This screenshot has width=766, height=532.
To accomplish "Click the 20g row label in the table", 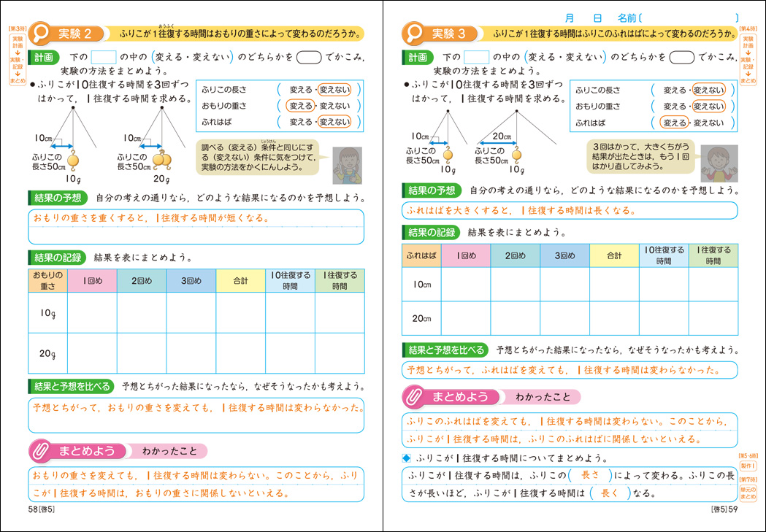I will (48, 353).
